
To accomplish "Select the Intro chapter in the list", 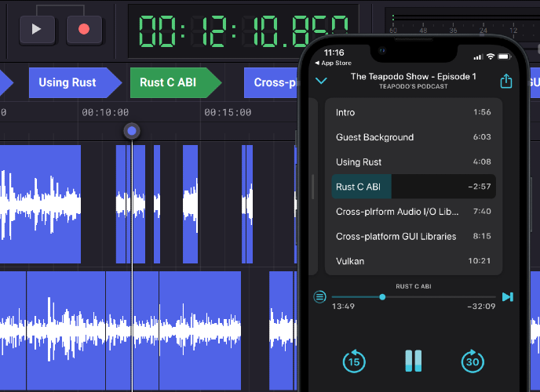I will point(414,112).
